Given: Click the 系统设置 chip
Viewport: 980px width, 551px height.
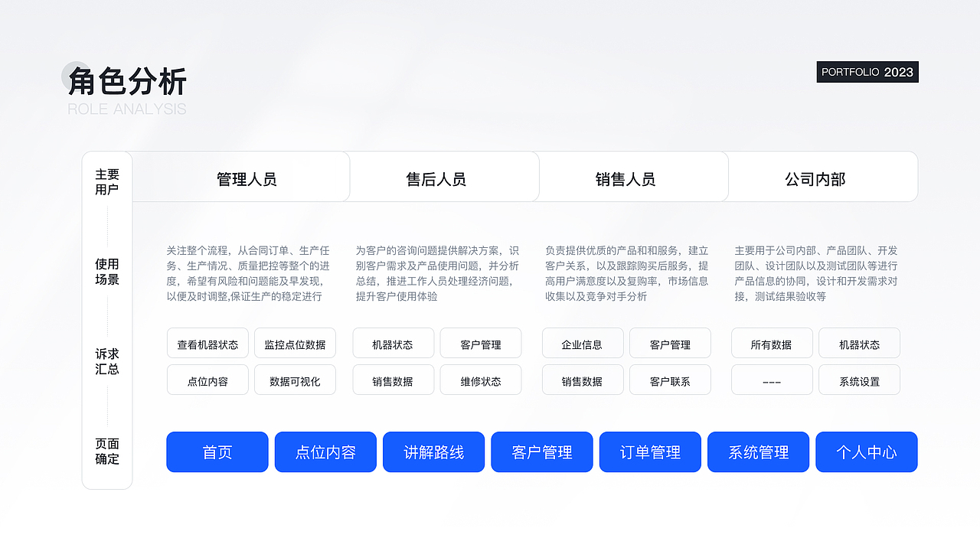Looking at the screenshot, I should pos(859,380).
